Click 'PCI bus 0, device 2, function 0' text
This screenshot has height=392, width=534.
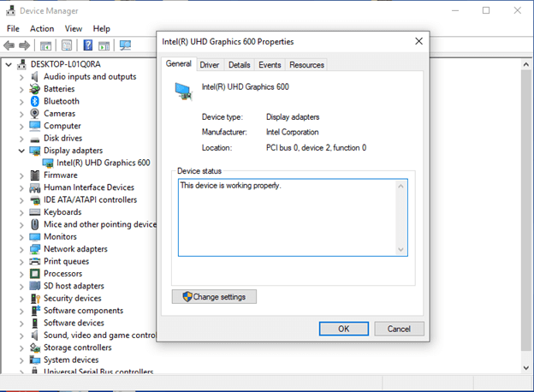click(x=316, y=148)
